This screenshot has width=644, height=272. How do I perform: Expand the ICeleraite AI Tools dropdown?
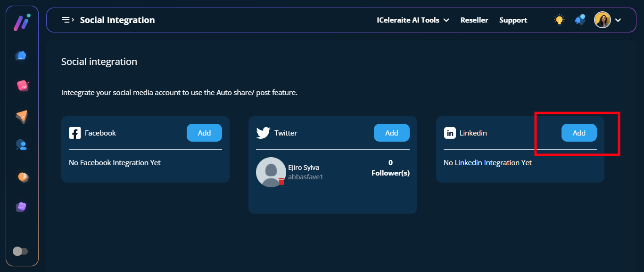(413, 20)
